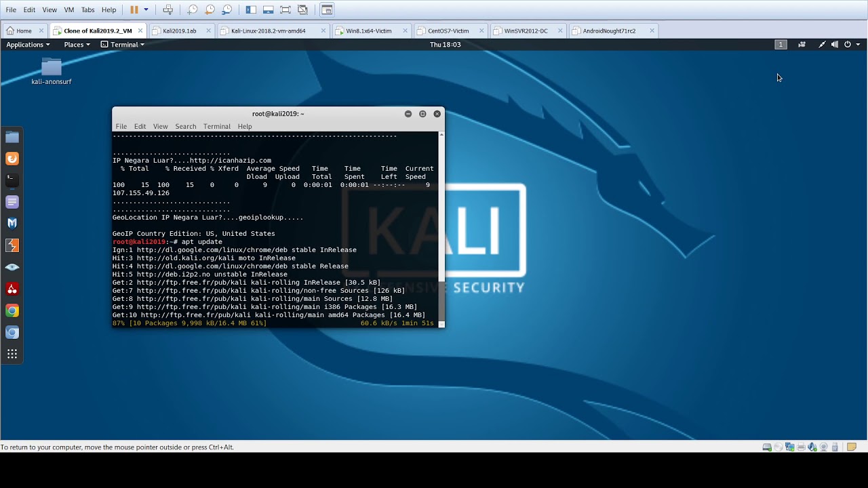Select the kali-anonsurf folder on the desktop
Viewport: 868px width, 488px height.
point(52,71)
